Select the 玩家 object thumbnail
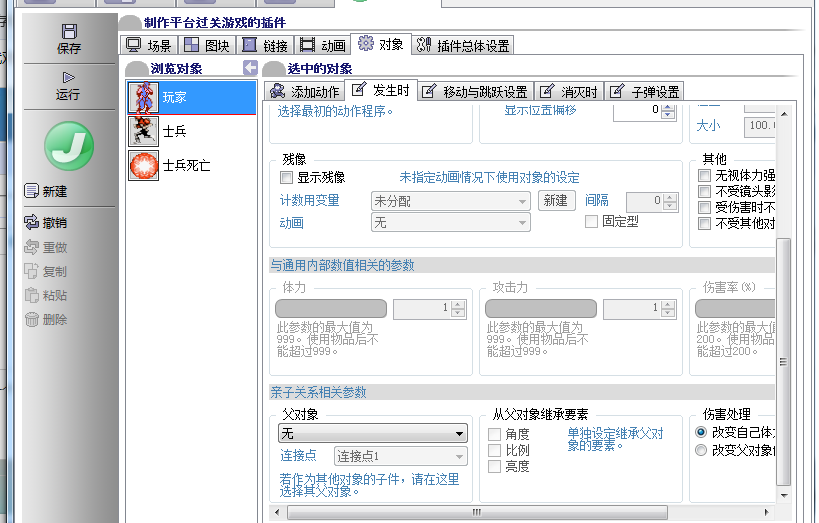Screen dimensions: 819x523 pyautogui.click(x=143, y=98)
